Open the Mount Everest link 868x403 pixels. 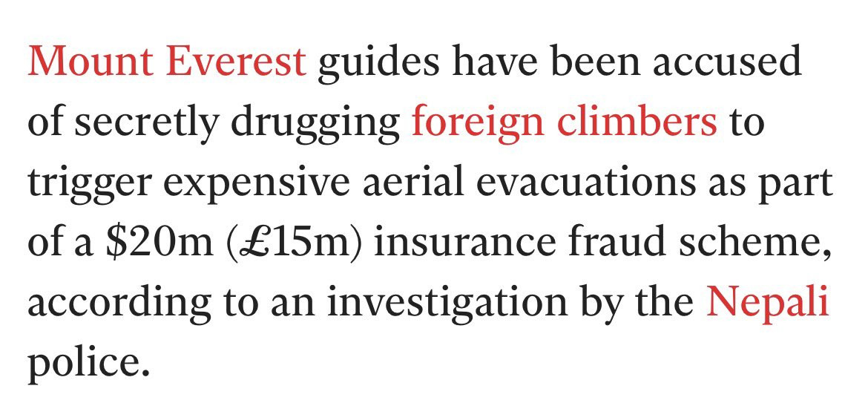[x=167, y=61]
